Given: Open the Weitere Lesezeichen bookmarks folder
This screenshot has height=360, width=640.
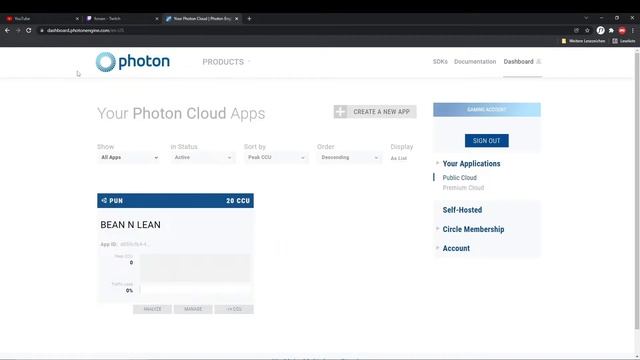Looking at the screenshot, I should (x=583, y=41).
